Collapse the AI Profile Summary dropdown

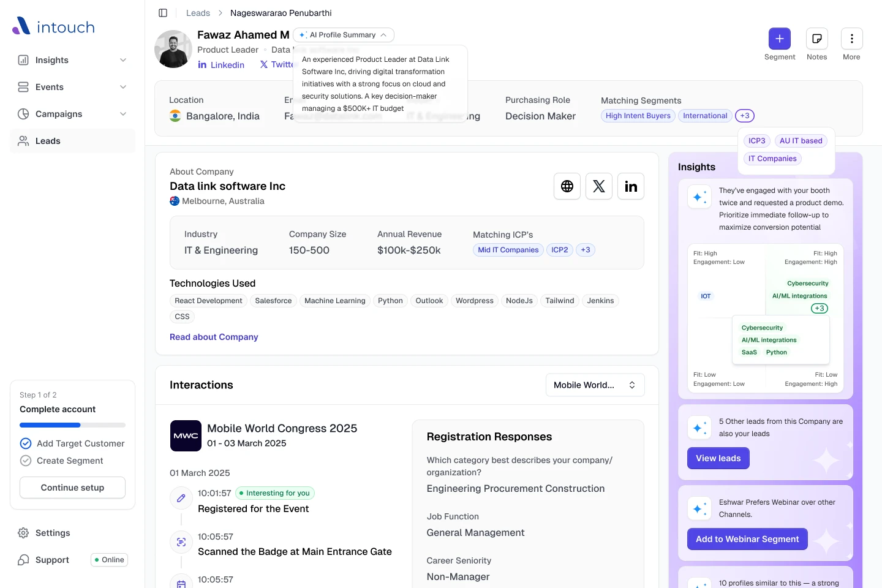point(344,35)
